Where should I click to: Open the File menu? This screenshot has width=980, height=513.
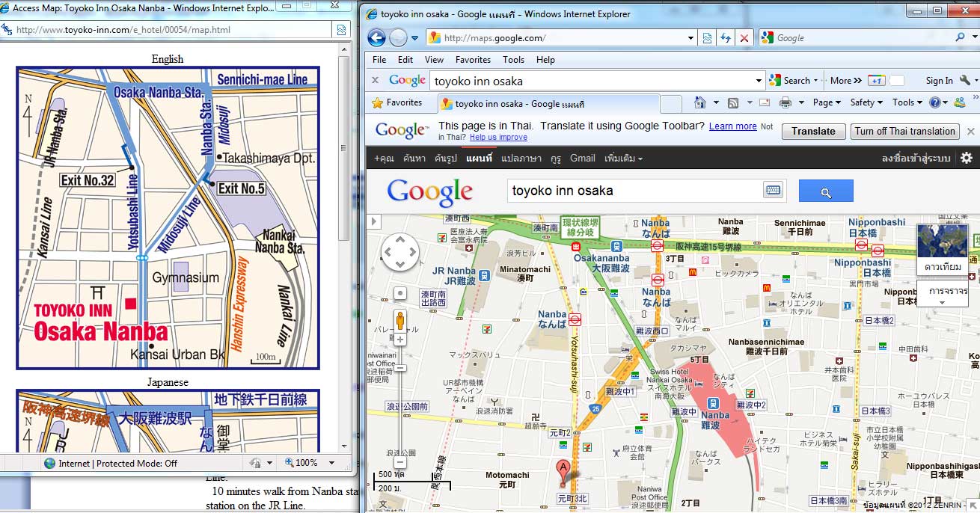pyautogui.click(x=379, y=60)
